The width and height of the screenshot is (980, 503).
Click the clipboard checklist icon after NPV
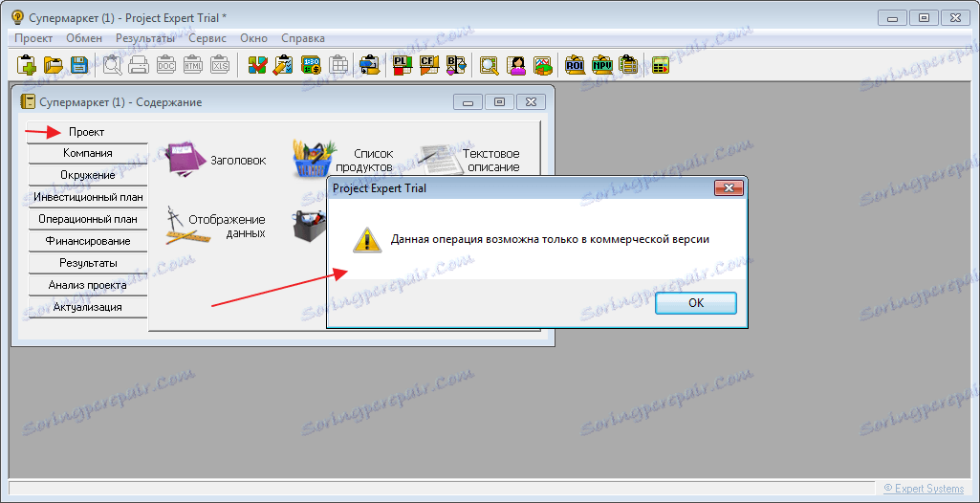click(x=627, y=64)
